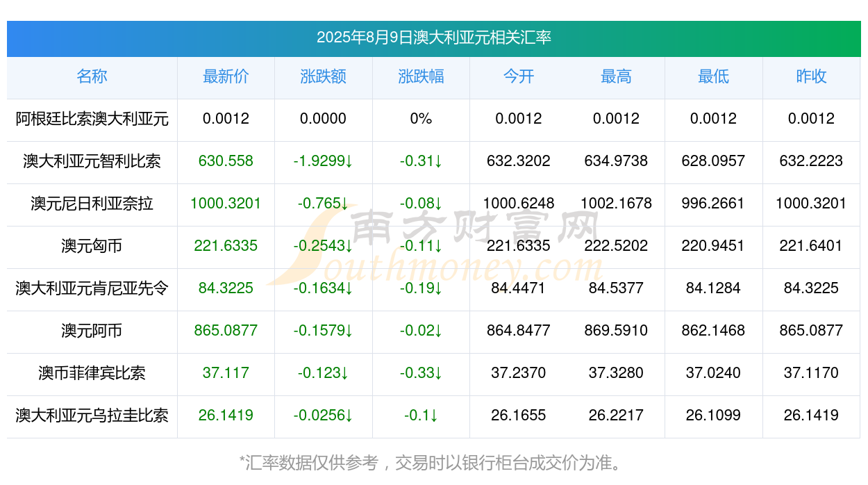Click opening price 84.4471
Screen dimensions: 868x485
[x=519, y=288]
